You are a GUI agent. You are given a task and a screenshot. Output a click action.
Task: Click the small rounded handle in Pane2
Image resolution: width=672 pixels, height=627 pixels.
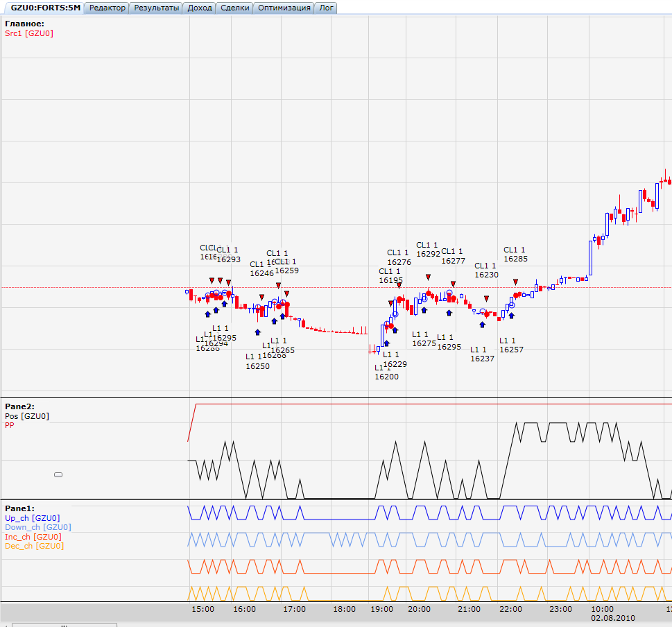click(58, 475)
